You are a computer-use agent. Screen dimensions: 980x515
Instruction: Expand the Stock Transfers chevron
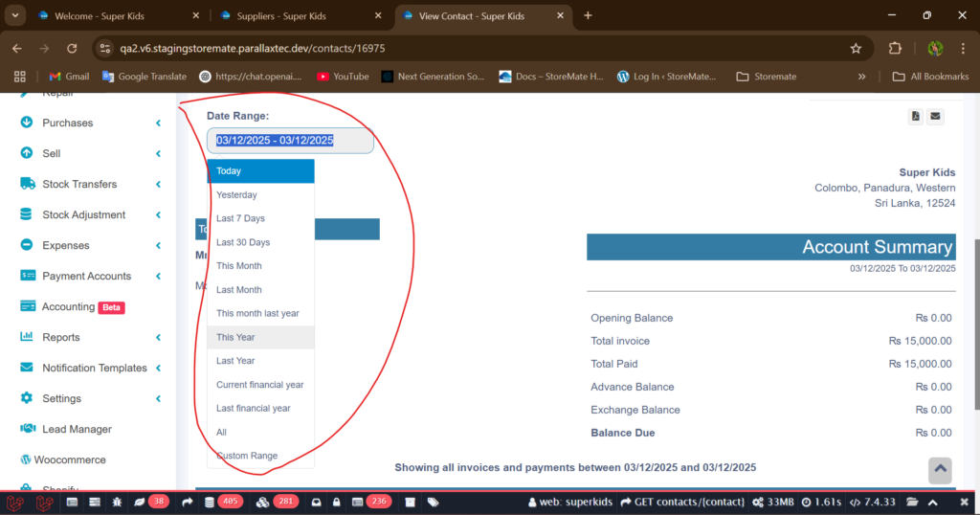click(158, 185)
